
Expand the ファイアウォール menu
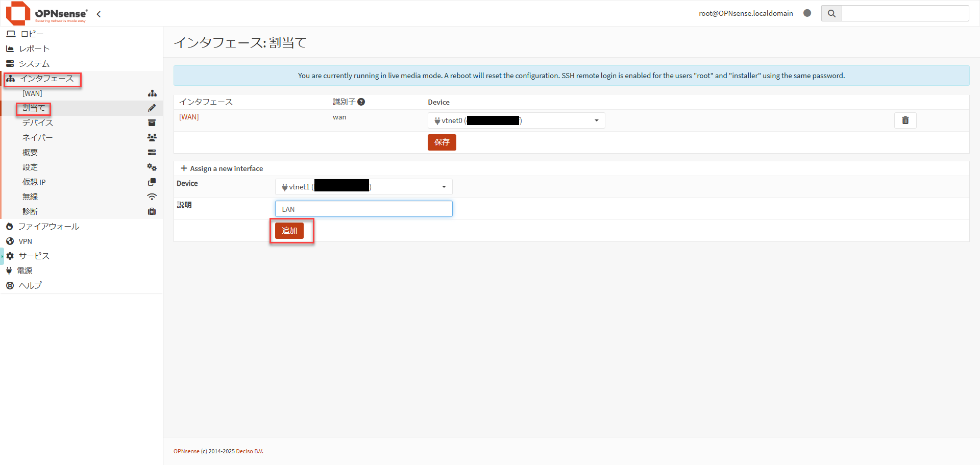[48, 227]
